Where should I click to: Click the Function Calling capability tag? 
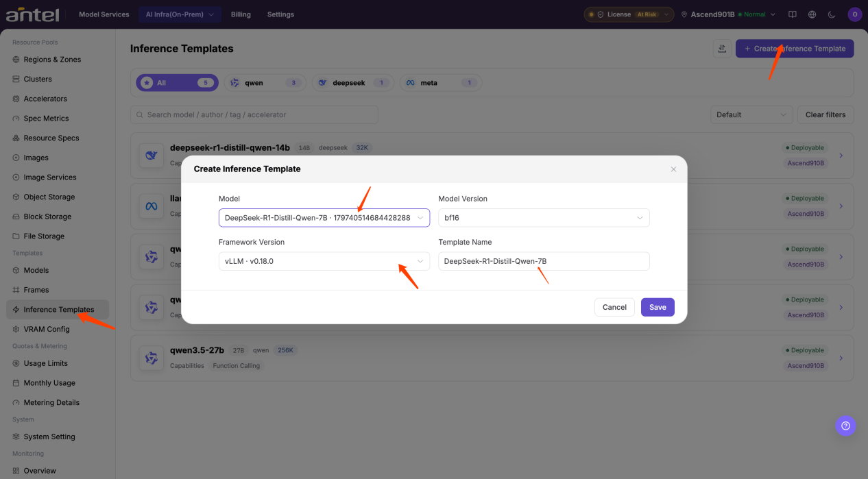click(x=237, y=366)
